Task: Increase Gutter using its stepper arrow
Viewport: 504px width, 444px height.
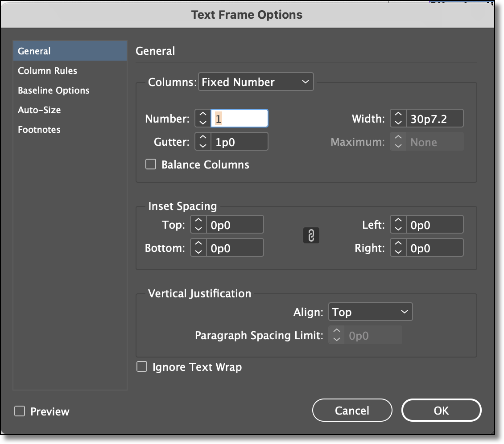Action: point(203,138)
